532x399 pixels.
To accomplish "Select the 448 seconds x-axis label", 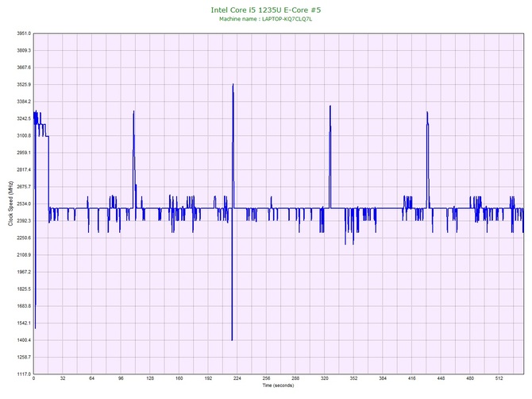I will 441,378.
